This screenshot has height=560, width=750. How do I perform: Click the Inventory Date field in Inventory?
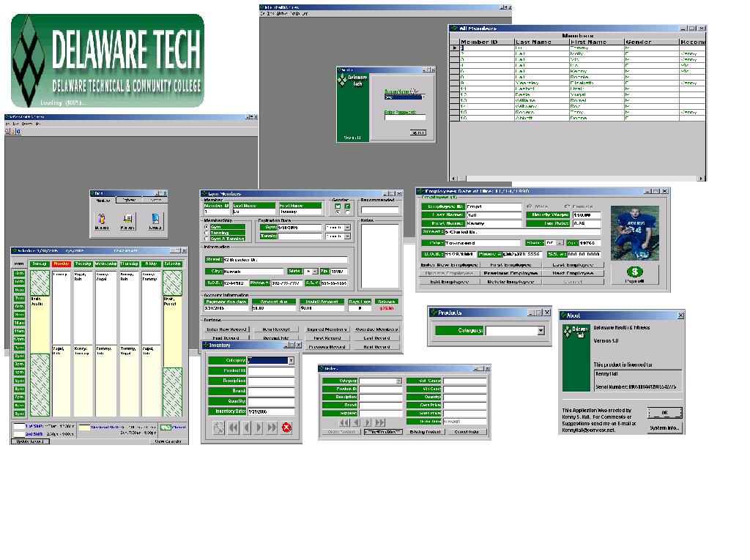pos(271,411)
